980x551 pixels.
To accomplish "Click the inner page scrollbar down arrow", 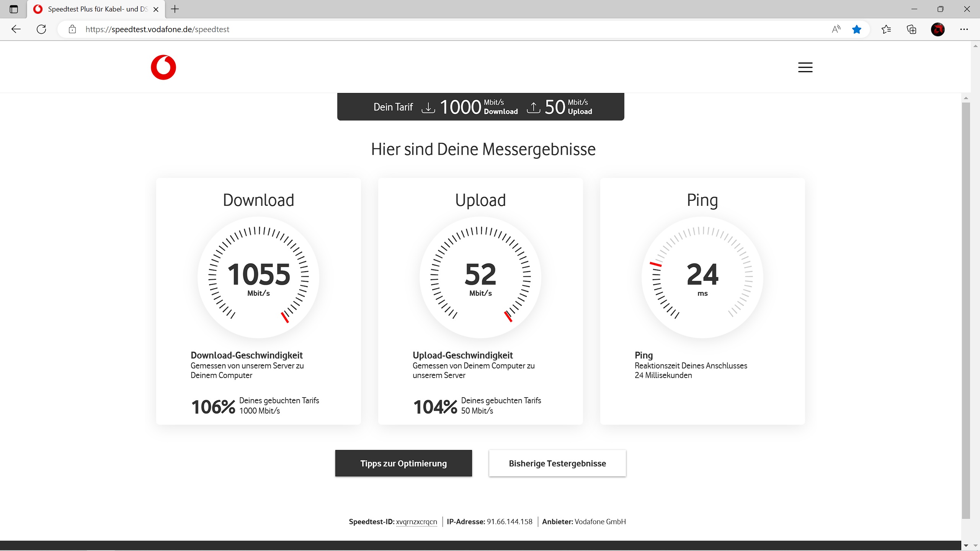I will click(x=966, y=545).
